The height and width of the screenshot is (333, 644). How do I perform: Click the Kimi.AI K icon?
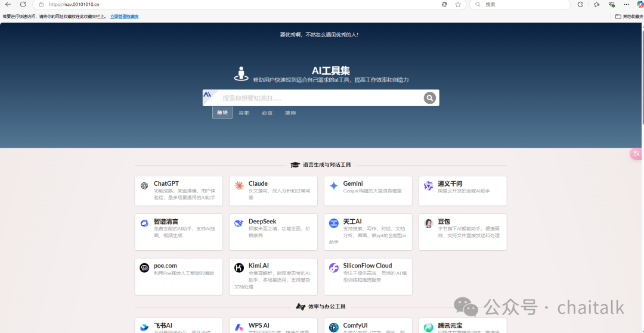[239, 268]
